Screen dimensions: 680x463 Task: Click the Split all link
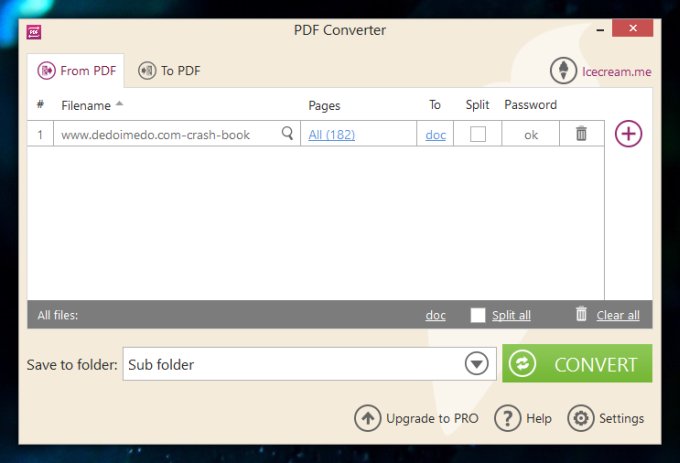[x=511, y=315]
